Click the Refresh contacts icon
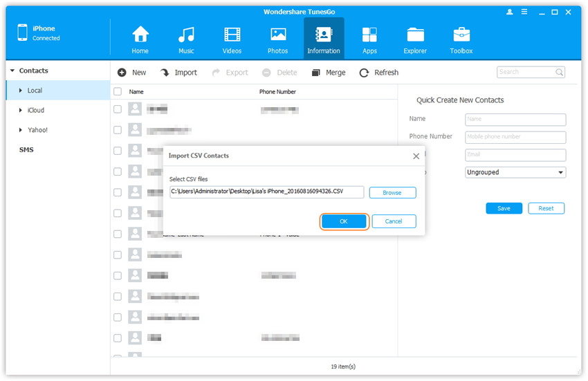This screenshot has width=588, height=381. (x=364, y=73)
